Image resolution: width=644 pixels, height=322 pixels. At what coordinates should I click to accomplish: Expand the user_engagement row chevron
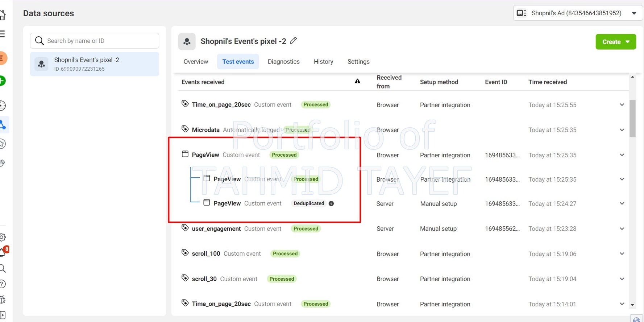point(622,228)
